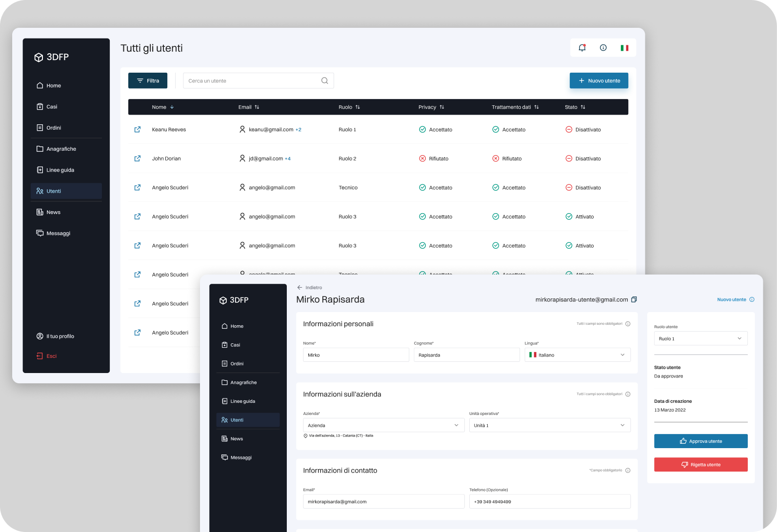
Task: Click Keanu Reeves name in table
Action: (x=169, y=130)
